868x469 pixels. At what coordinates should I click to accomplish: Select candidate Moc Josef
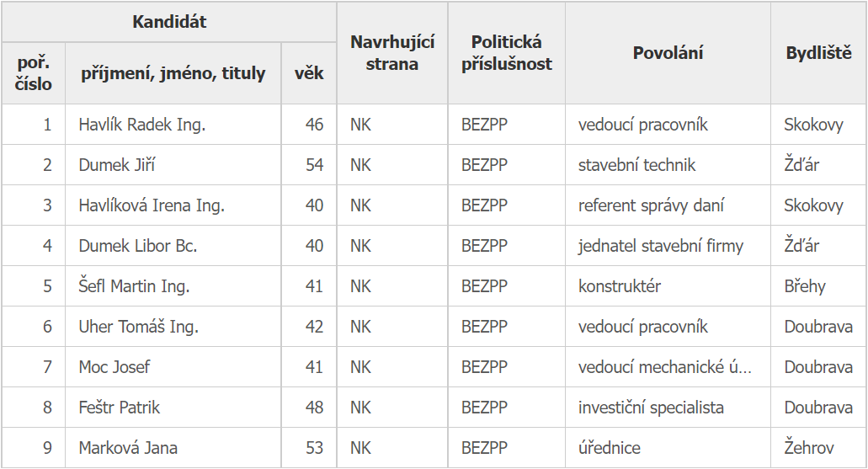[x=114, y=367]
